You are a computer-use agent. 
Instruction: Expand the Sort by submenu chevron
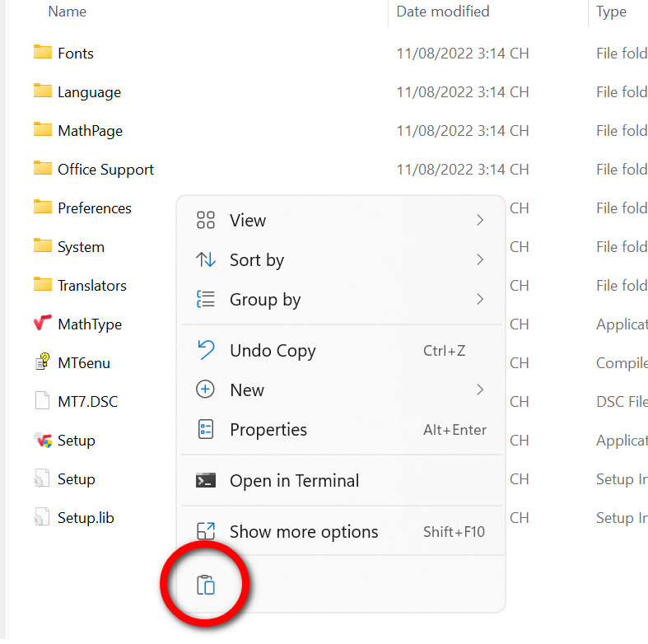pos(480,259)
